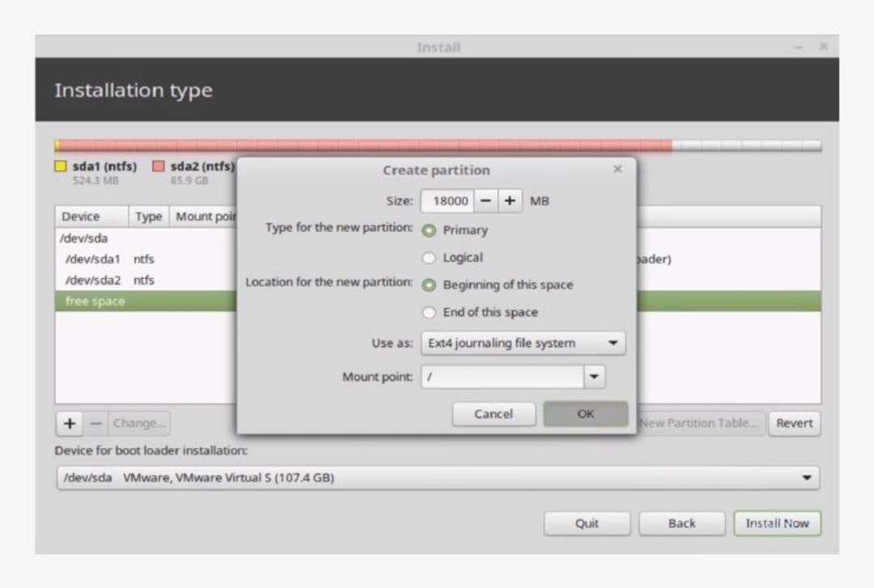874x588 pixels.
Task: Select Primary partition type
Action: tap(429, 231)
